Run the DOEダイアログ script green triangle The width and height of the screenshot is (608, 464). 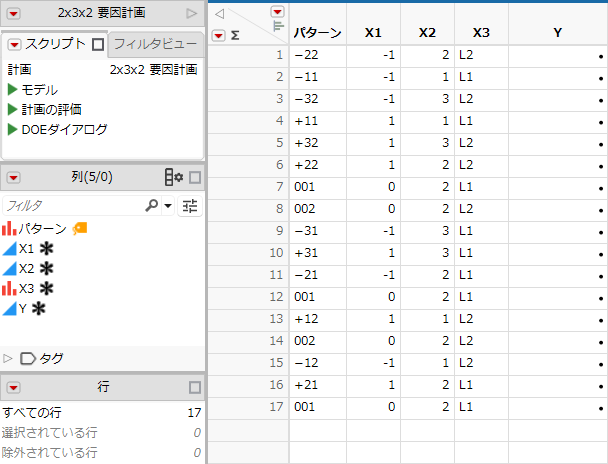[x=12, y=129]
